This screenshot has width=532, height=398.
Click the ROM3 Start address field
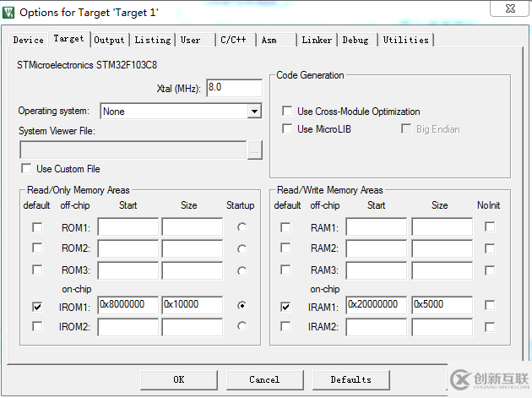[128, 270]
